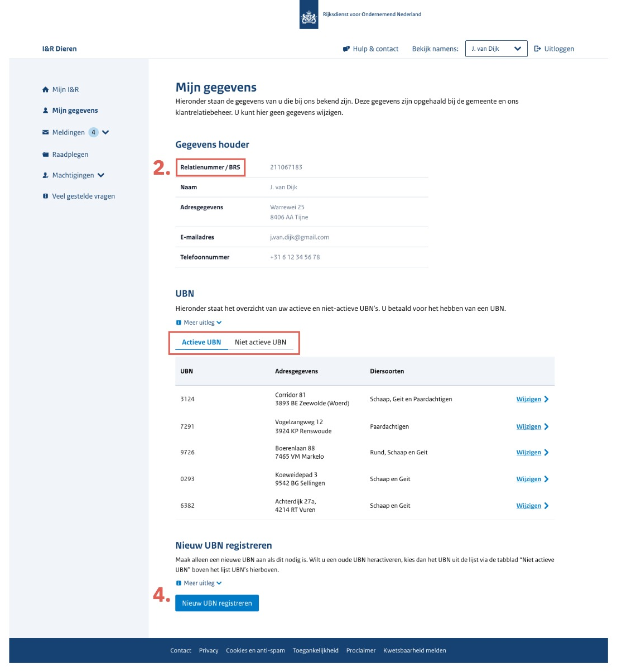This screenshot has height=672, width=617.
Task: Open the Proclaimer footer link
Action: pyautogui.click(x=361, y=651)
